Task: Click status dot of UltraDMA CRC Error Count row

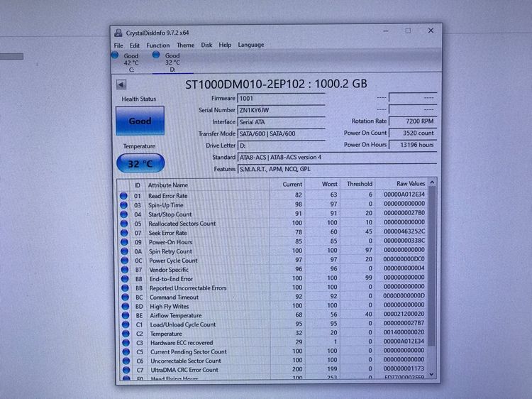Action: (126, 370)
